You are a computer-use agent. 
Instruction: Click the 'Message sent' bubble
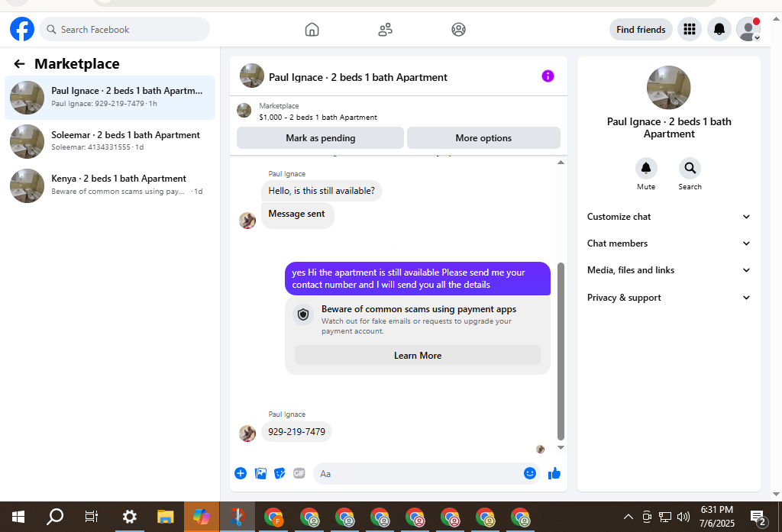click(x=297, y=214)
